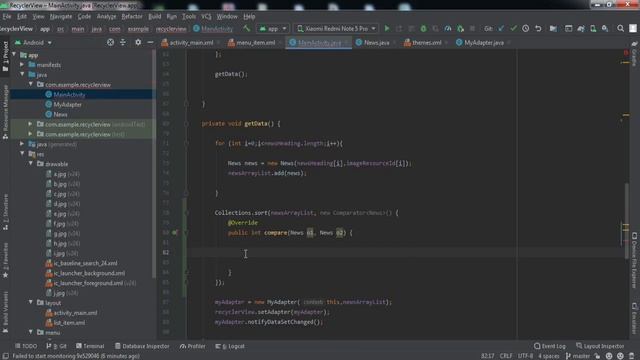Screen dimensions: 640x360
Task: Open the VCS menu
Action: [206, 16]
